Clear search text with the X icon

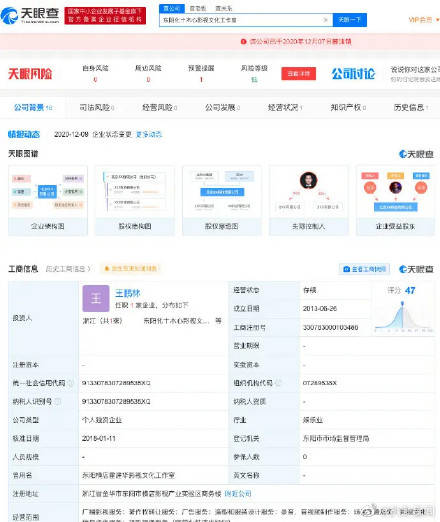pos(326,20)
